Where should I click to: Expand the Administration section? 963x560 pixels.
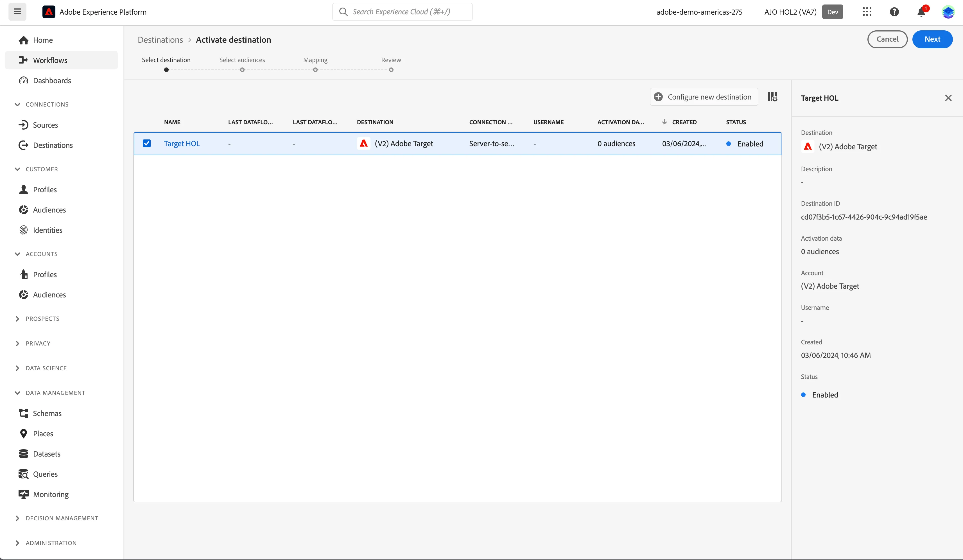coord(45,543)
